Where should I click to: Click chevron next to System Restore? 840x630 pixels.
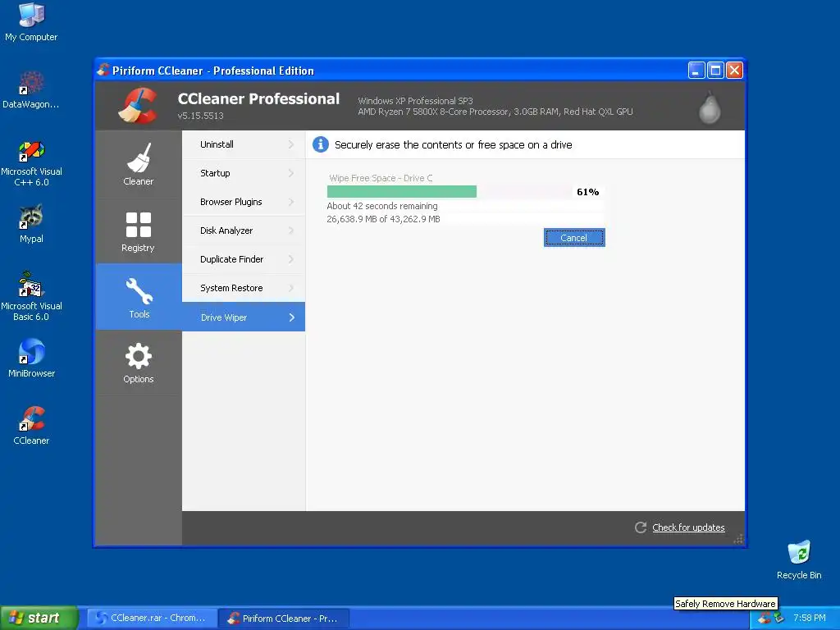291,288
